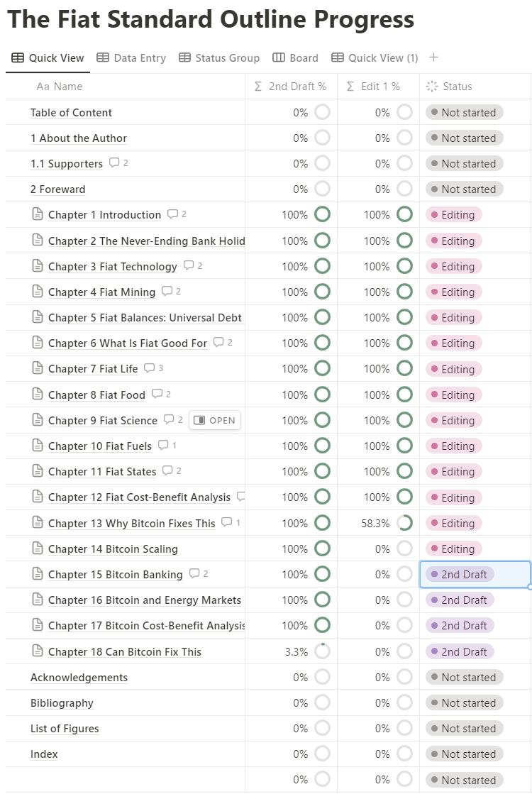Open comments on 1.1 Supporters row

pos(118,163)
